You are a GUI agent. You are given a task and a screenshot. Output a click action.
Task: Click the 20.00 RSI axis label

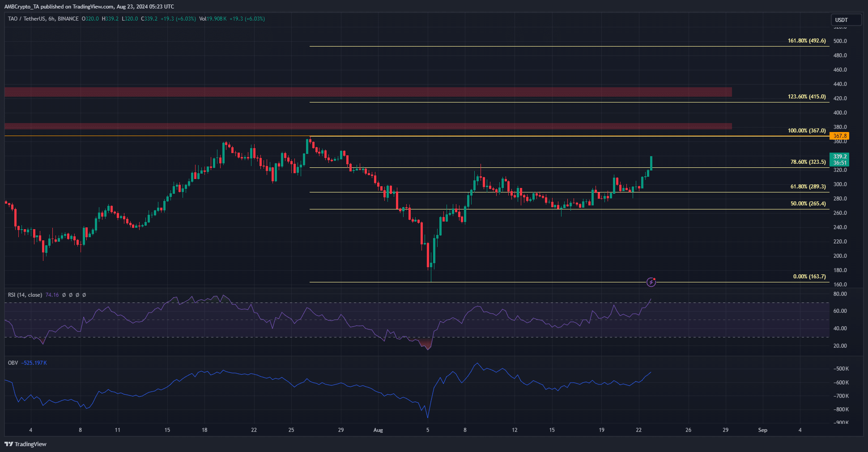click(x=840, y=346)
